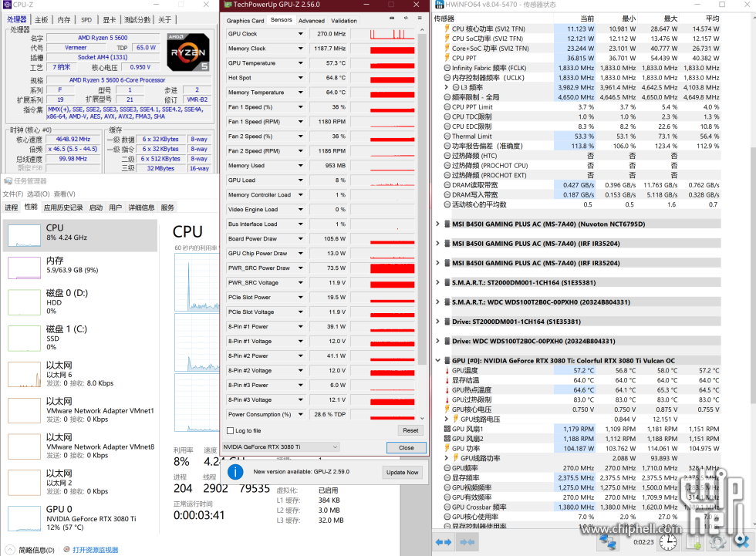Expand S.M.A.R.T.: WDC WDS100T2B0C section
Viewport: 756px width, 556px height.
(x=437, y=302)
